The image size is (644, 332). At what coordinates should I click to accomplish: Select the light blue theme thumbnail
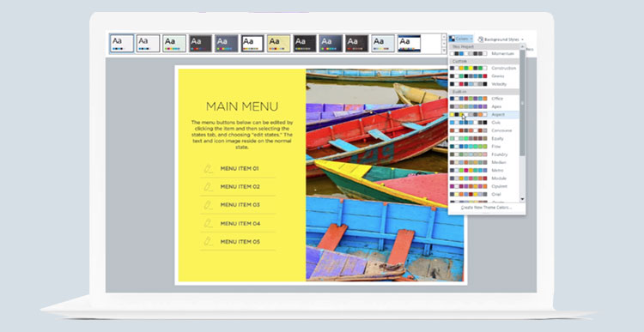(383, 43)
